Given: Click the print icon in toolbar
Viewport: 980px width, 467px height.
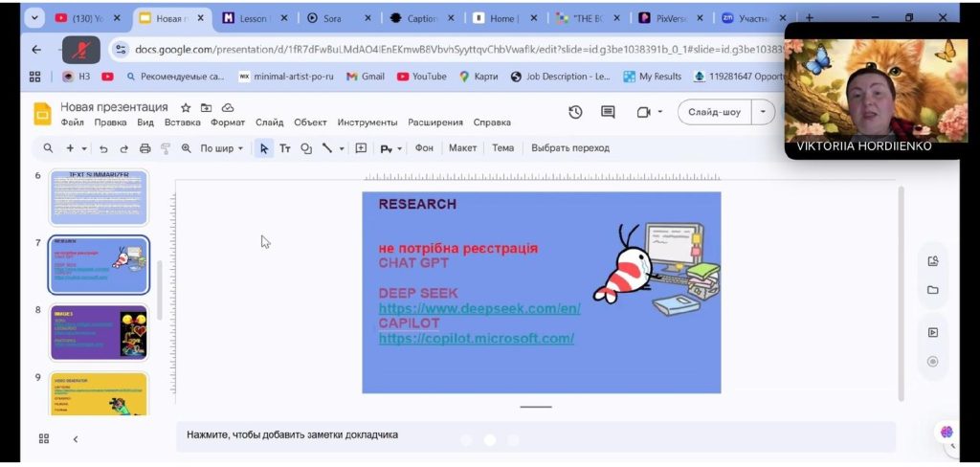Looking at the screenshot, I should coord(145,148).
